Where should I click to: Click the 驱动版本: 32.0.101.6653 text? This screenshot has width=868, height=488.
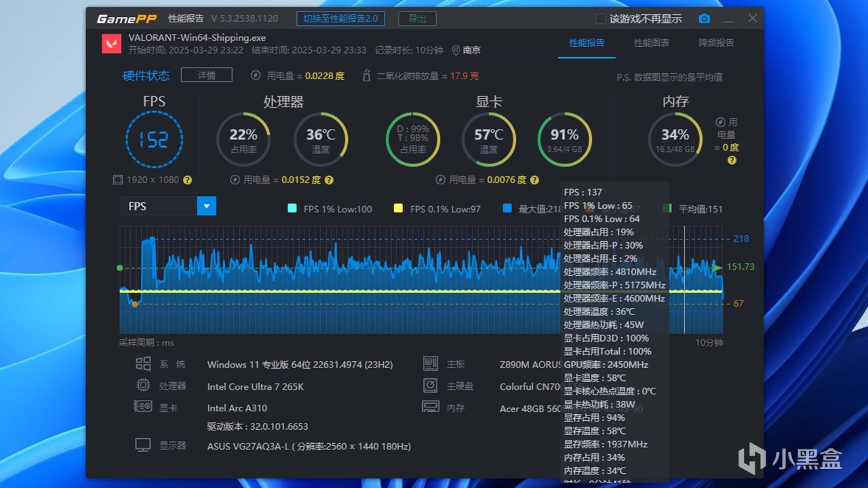258,426
